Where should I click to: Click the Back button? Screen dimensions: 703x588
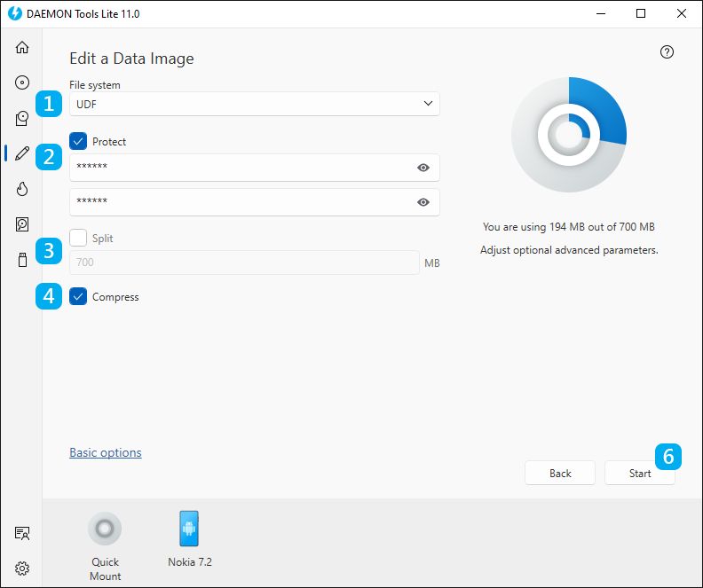tap(560, 473)
